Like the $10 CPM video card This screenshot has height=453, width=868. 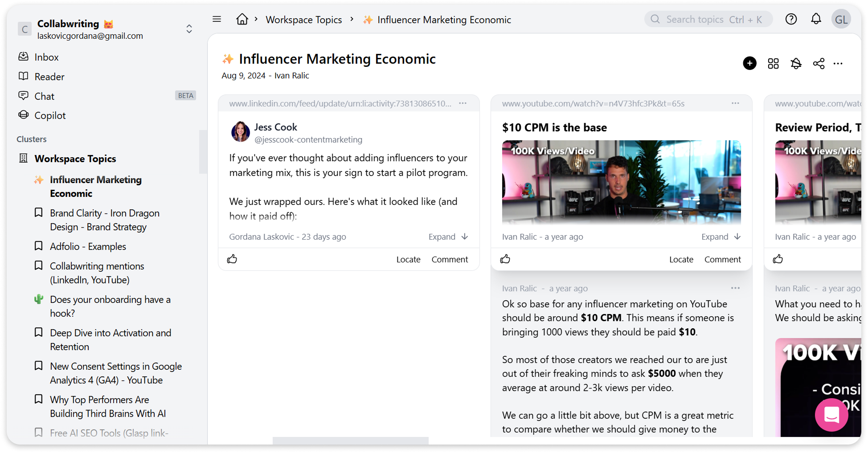click(505, 259)
